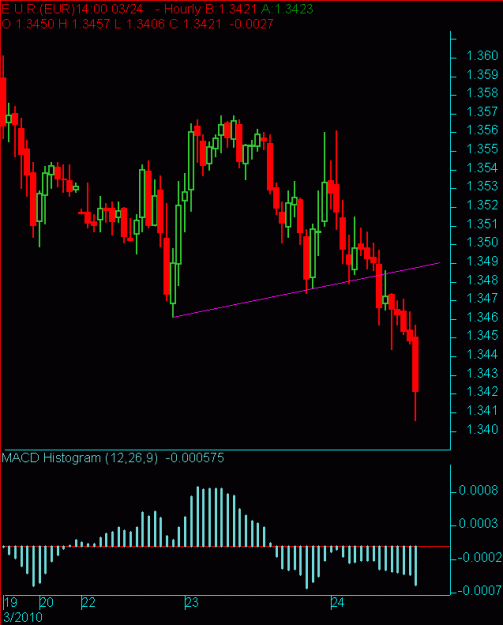
Task: Click the net change -0.0027
Action: click(x=252, y=24)
